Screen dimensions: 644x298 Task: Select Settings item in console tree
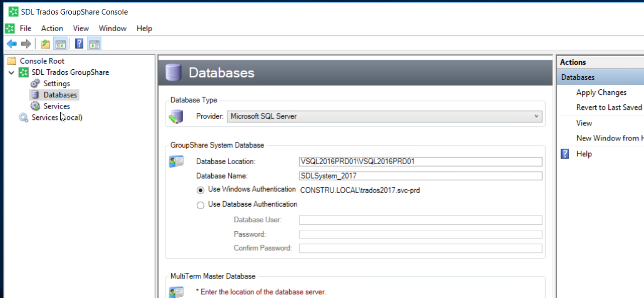click(57, 83)
